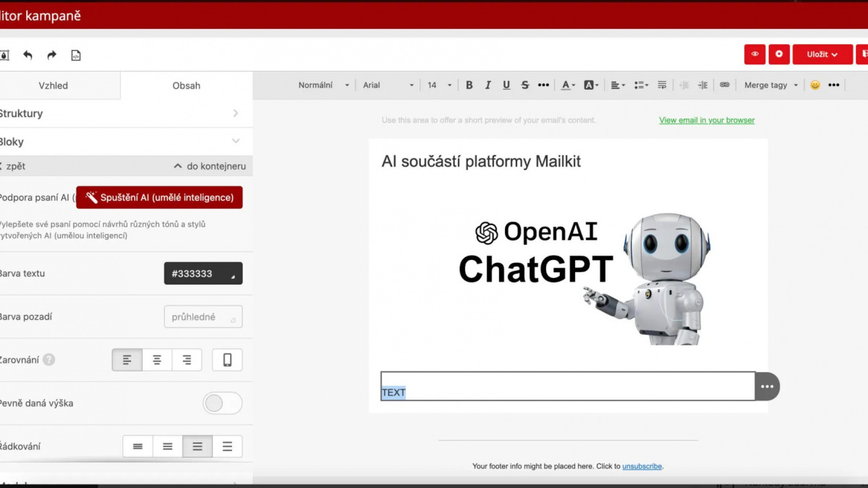Click the redo arrow icon

[51, 55]
